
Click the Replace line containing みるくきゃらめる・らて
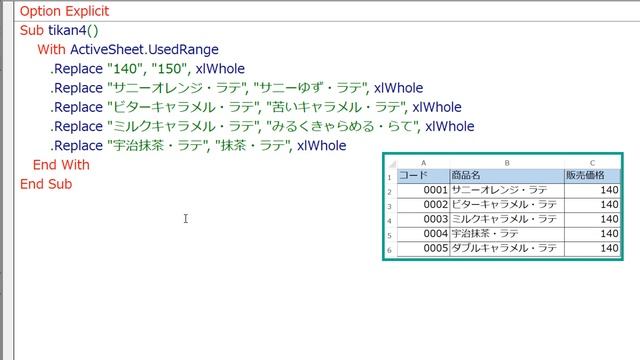click(x=262, y=127)
